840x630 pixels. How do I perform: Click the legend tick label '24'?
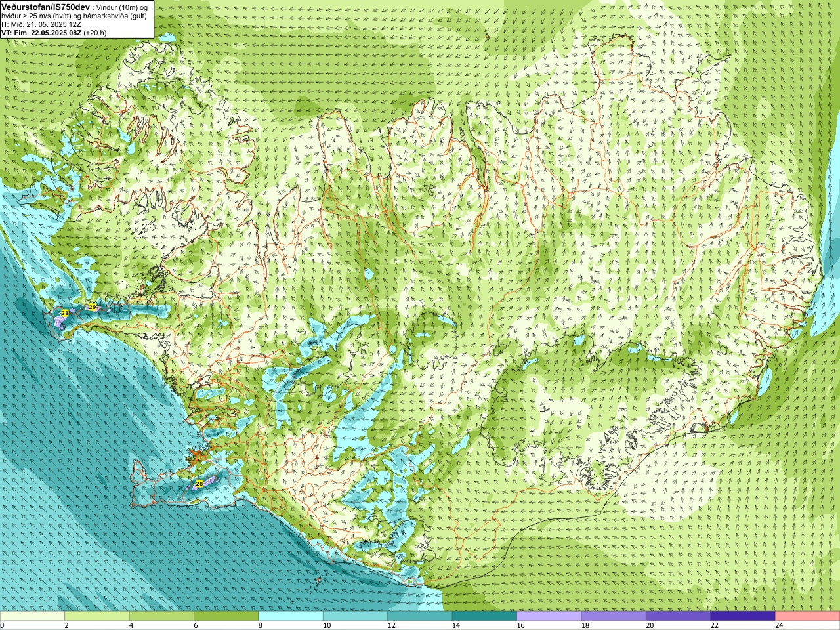779,625
